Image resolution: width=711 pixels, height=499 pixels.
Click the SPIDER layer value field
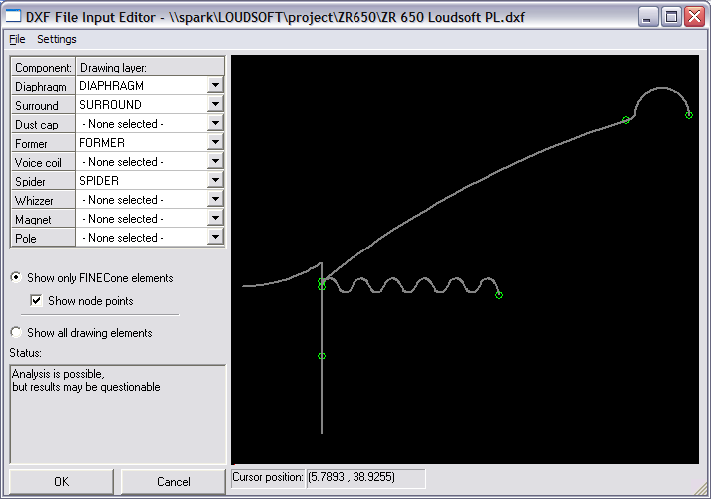pyautogui.click(x=141, y=181)
